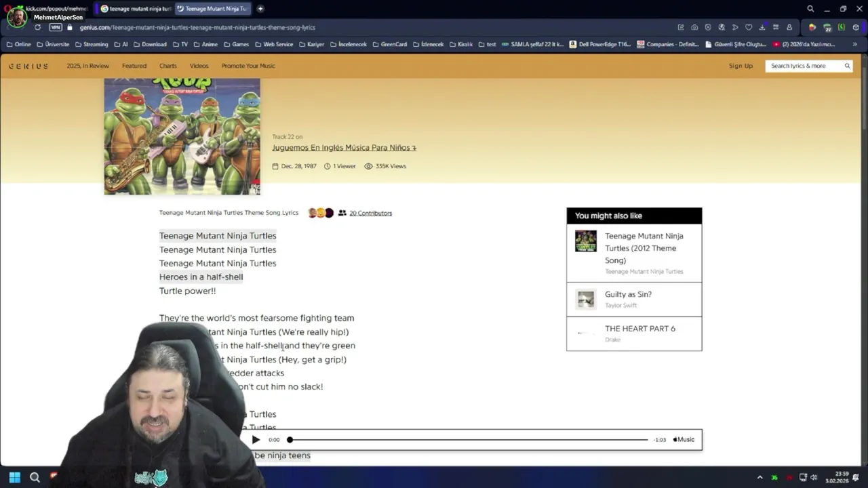Click the colorful pie extension icon
The image size is (868, 488).
(x=812, y=27)
